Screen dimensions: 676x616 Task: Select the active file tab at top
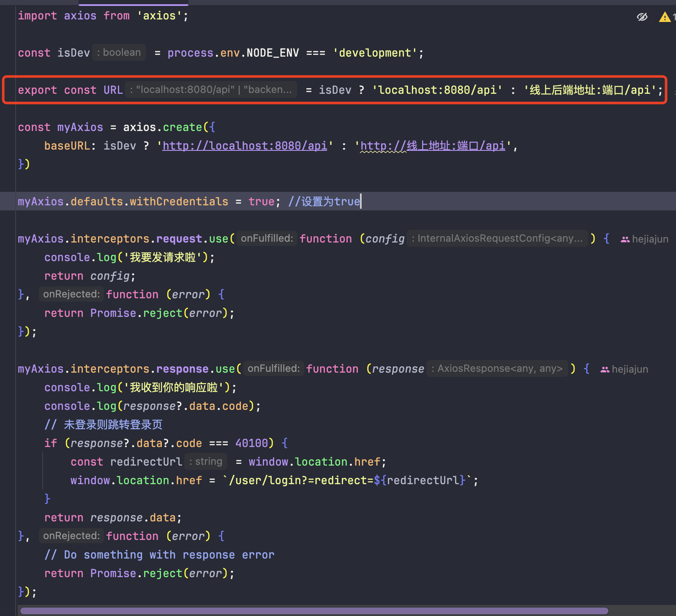click(x=133, y=3)
